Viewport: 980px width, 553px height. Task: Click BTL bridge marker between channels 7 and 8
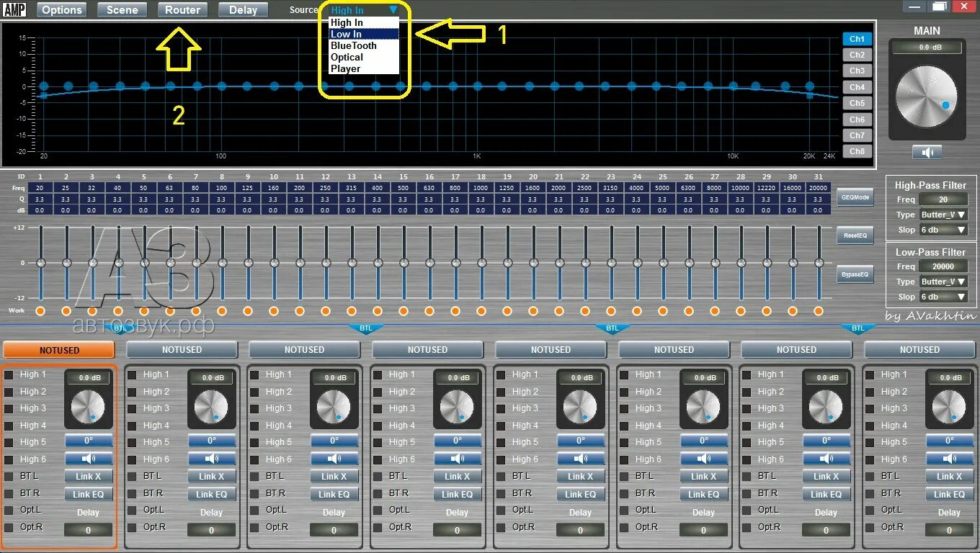tap(858, 328)
